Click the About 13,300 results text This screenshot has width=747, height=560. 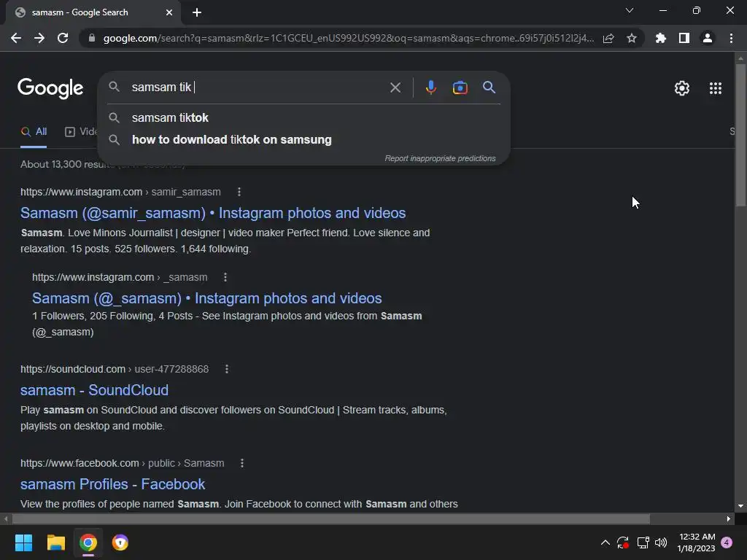click(x=66, y=164)
